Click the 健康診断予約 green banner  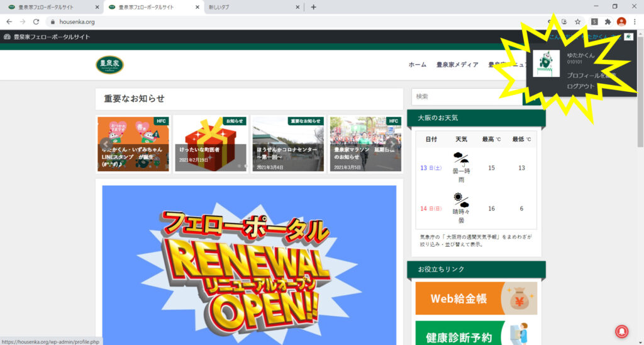476,334
